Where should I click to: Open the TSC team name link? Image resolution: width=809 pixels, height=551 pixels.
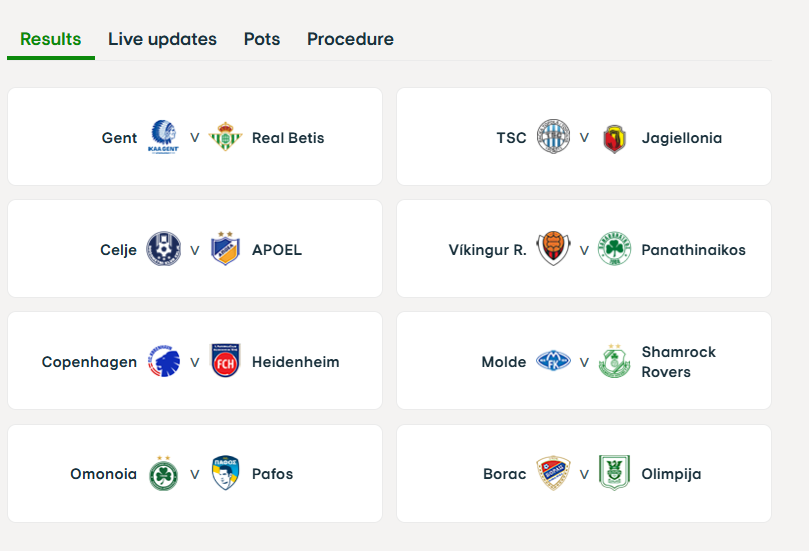pyautogui.click(x=511, y=138)
